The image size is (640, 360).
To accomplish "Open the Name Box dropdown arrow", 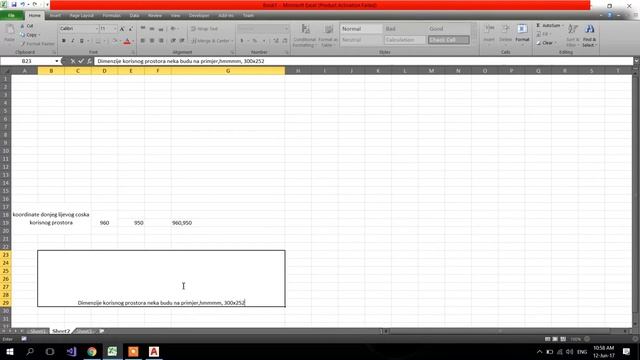I will pyautogui.click(x=57, y=61).
